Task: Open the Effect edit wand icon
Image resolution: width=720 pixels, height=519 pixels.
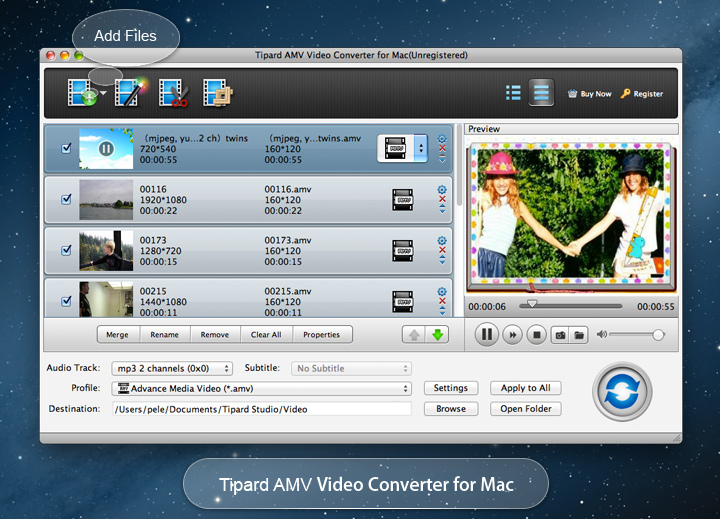Action: (x=129, y=92)
